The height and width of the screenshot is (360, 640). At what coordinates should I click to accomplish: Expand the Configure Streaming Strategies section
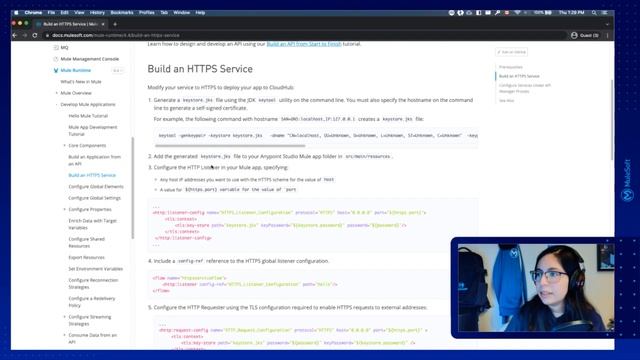[64, 317]
